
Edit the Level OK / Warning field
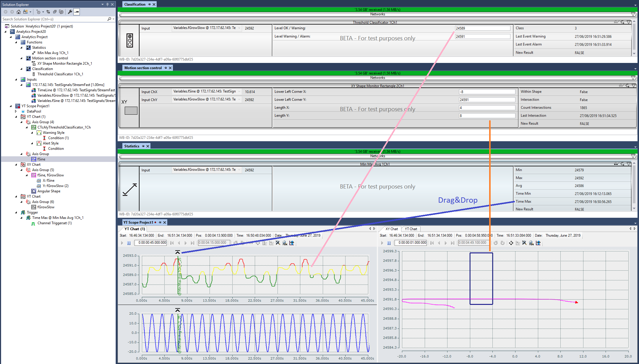pos(483,28)
